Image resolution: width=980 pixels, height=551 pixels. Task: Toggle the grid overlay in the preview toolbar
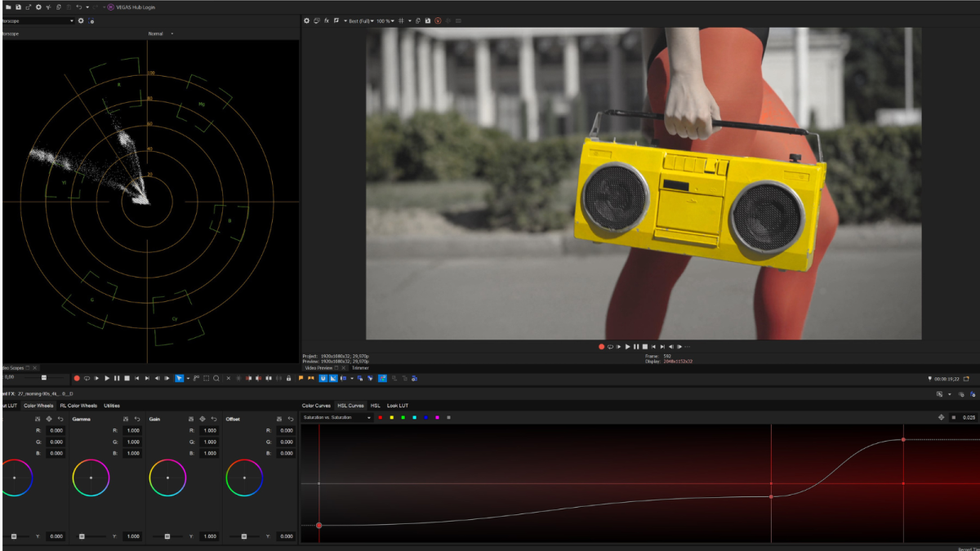[402, 20]
